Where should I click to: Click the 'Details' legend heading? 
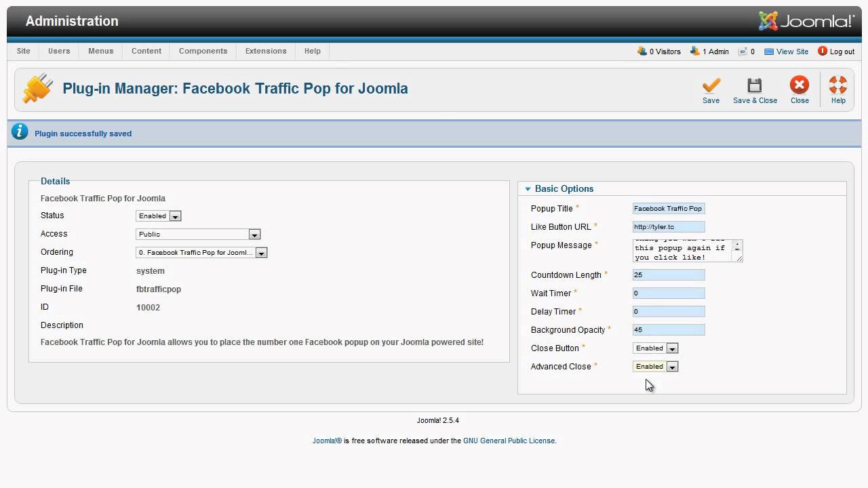point(55,181)
